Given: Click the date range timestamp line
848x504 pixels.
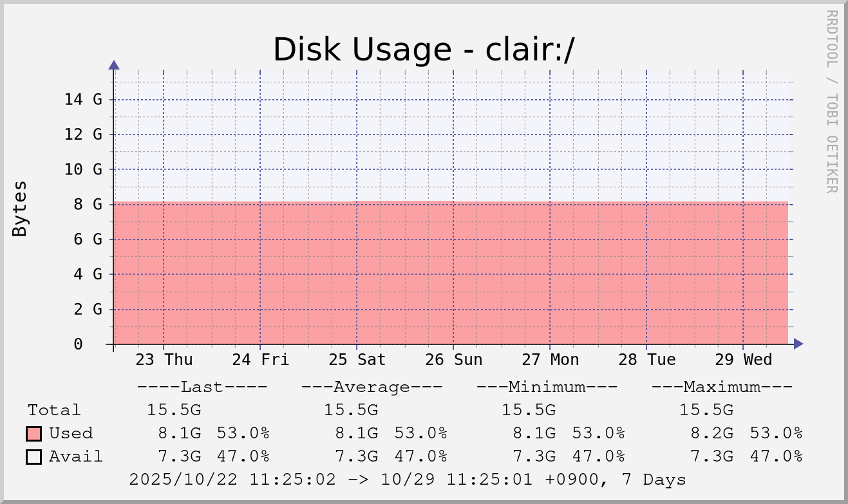Looking at the screenshot, I should (x=407, y=480).
